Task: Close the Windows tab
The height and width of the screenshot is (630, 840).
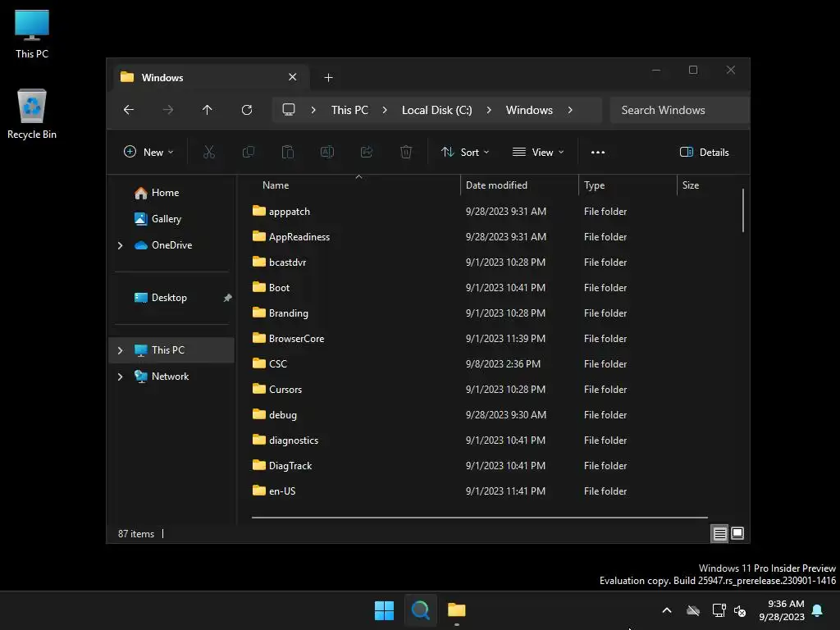Action: click(x=293, y=77)
